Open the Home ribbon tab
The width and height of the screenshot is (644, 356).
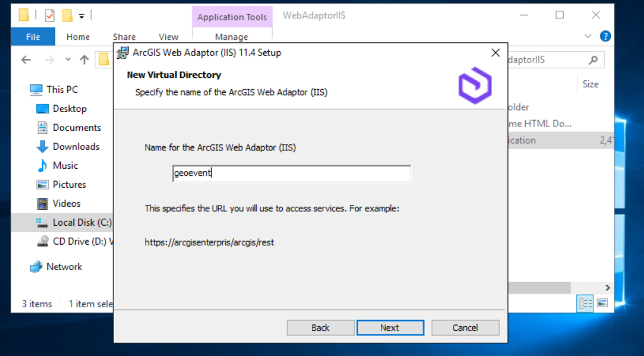pyautogui.click(x=78, y=37)
